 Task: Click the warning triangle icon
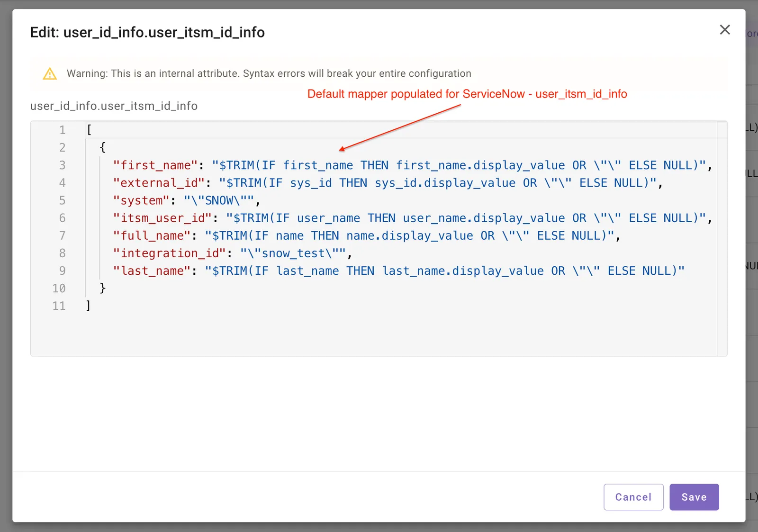click(x=50, y=73)
